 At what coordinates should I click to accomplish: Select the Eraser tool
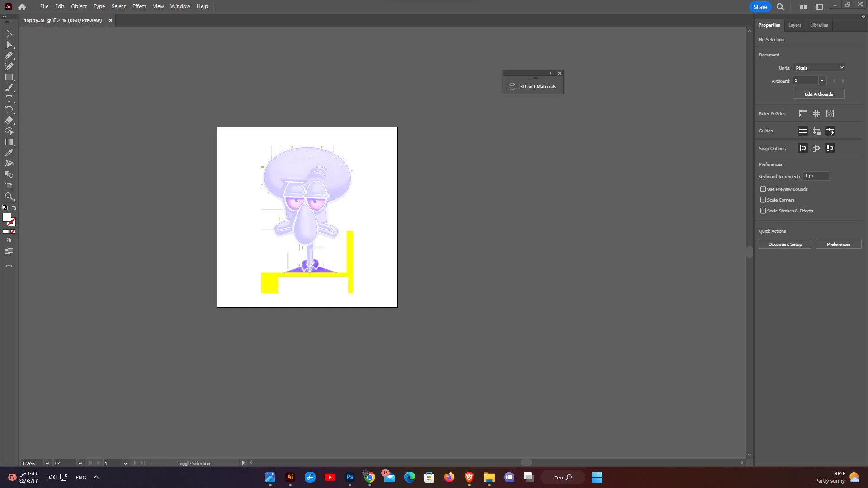coord(9,120)
